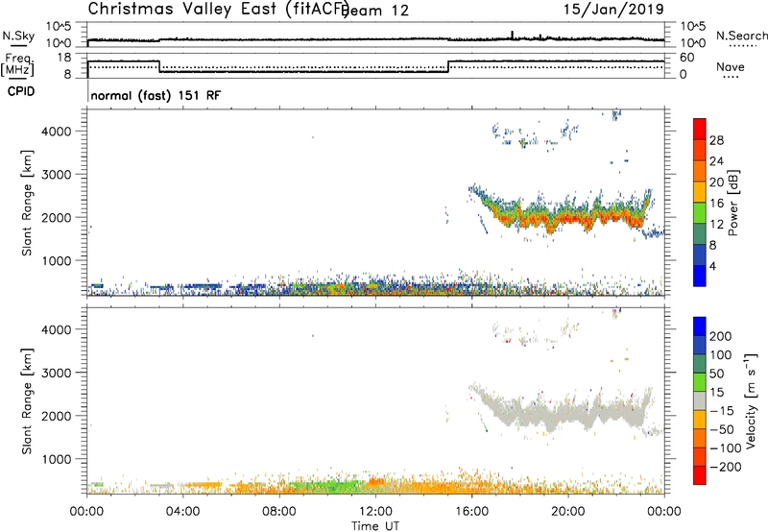The image size is (768, 532).
Task: Click the blue bottom segment of the Power colorbar
Action: (x=700, y=276)
